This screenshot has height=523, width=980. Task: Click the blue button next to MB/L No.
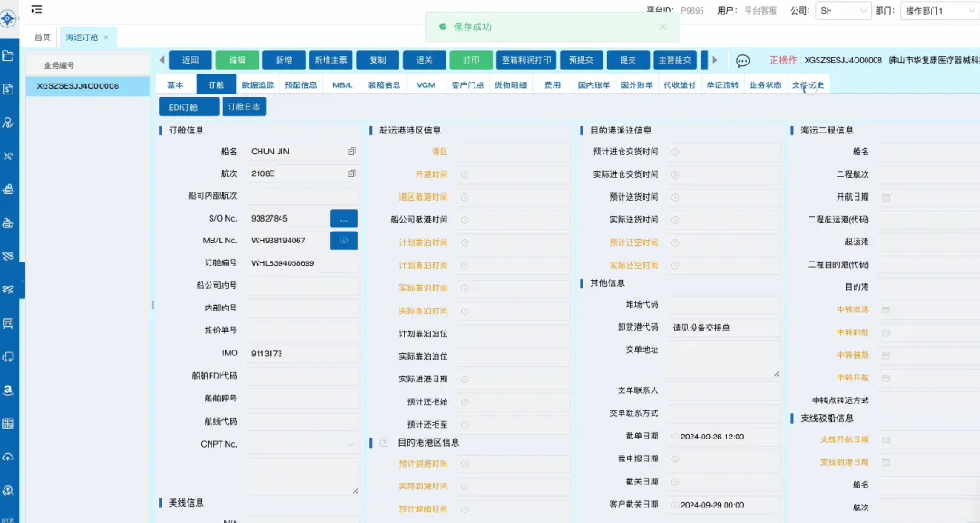coord(344,241)
